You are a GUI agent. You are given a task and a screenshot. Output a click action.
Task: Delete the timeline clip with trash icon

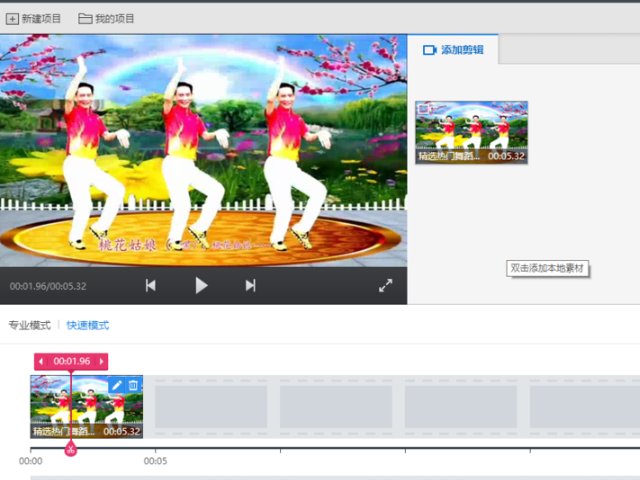pyautogui.click(x=133, y=385)
